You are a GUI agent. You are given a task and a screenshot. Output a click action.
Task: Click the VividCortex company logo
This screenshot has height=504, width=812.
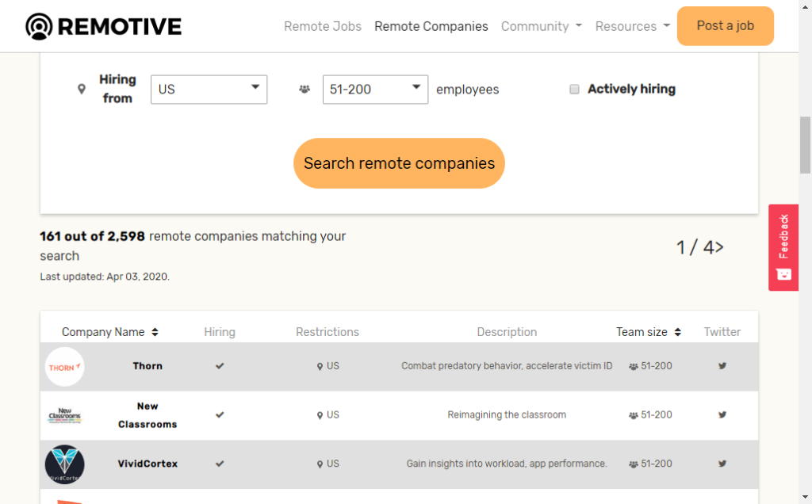[64, 464]
